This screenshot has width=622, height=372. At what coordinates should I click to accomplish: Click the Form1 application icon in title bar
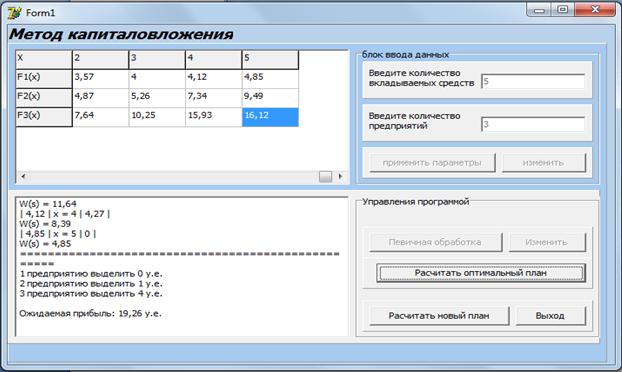pyautogui.click(x=14, y=13)
